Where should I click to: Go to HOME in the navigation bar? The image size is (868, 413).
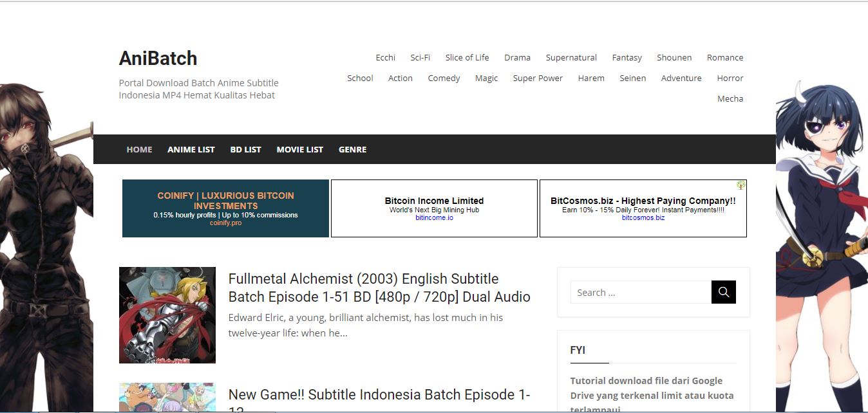[139, 149]
